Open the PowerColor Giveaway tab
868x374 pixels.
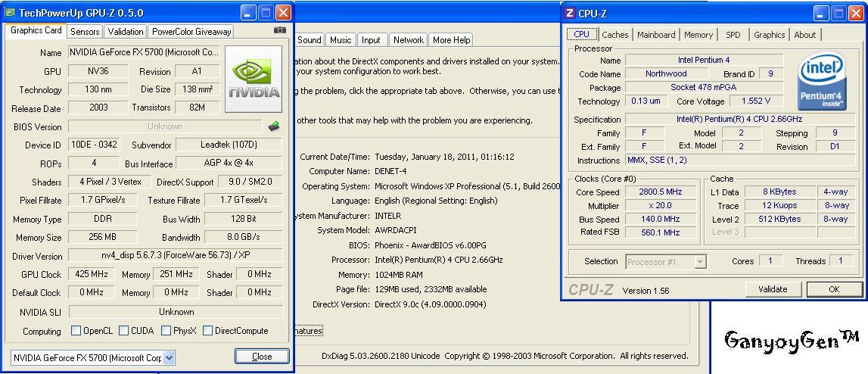[x=191, y=32]
